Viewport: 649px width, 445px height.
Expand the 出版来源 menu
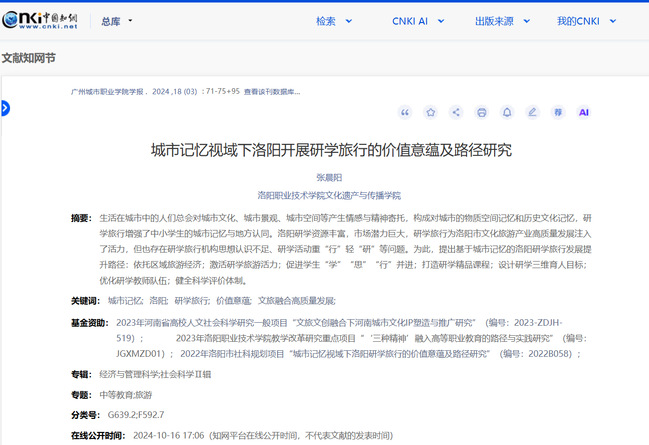[497, 21]
